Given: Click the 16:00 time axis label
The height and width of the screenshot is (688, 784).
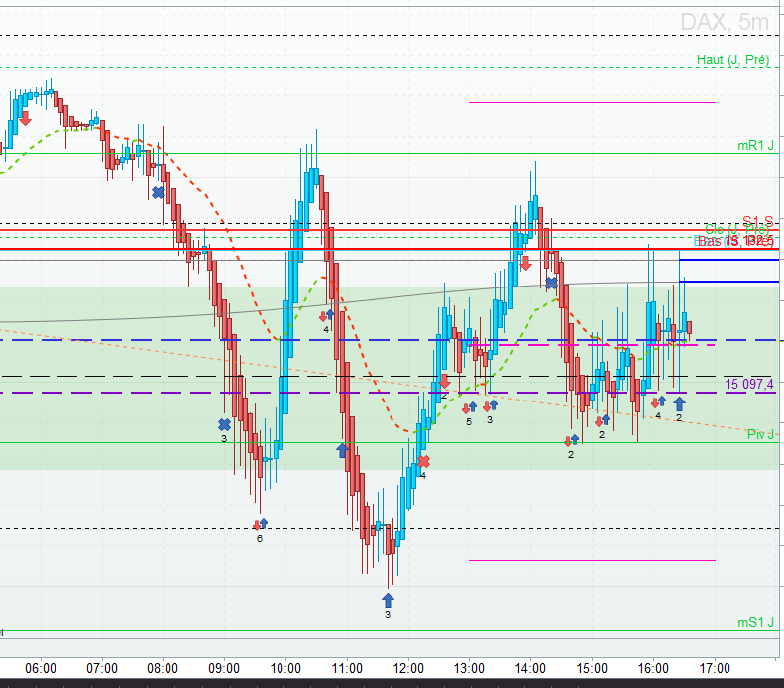Looking at the screenshot, I should coord(653,668).
